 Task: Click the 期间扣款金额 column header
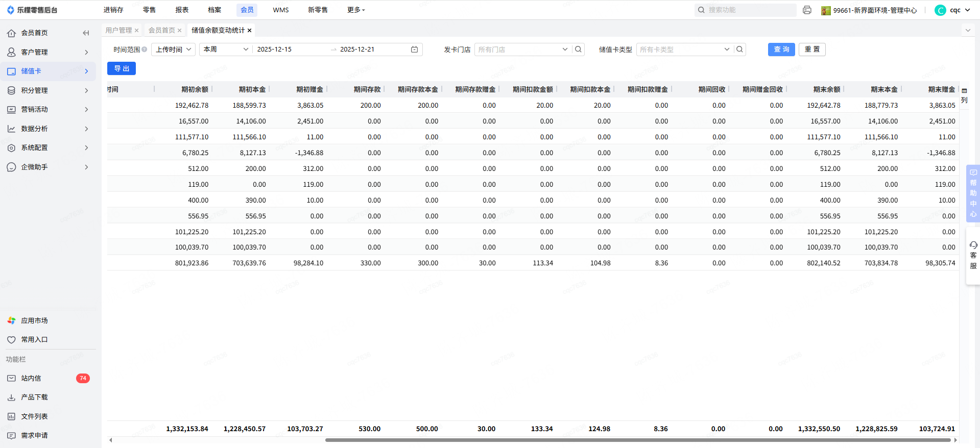click(533, 90)
